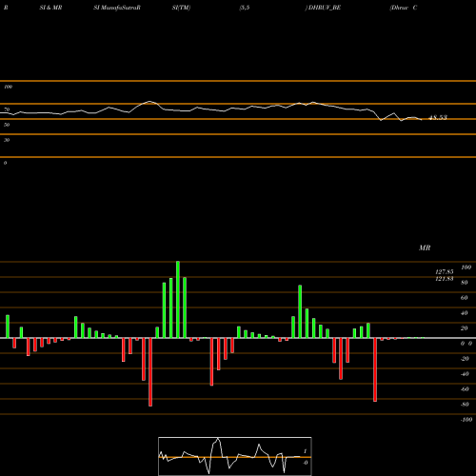
Task: Click the RSI axis label 30
Action: (x=7, y=140)
